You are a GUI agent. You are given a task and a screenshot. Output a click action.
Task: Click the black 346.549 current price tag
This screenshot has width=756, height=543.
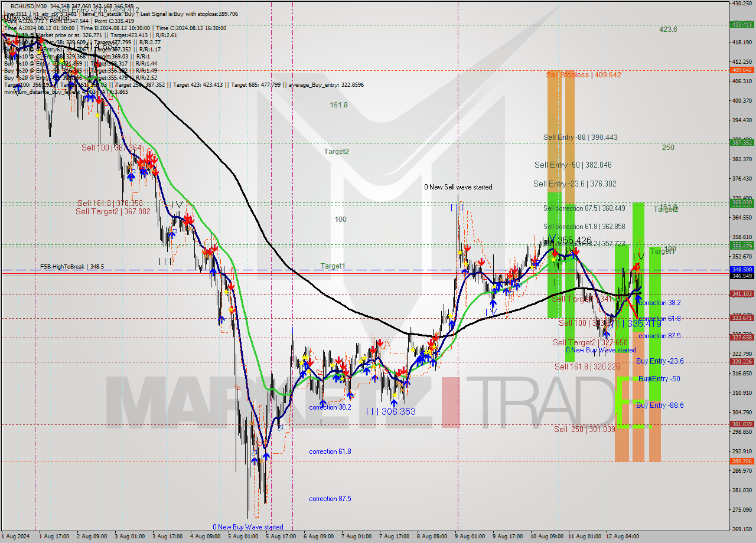[x=742, y=276]
